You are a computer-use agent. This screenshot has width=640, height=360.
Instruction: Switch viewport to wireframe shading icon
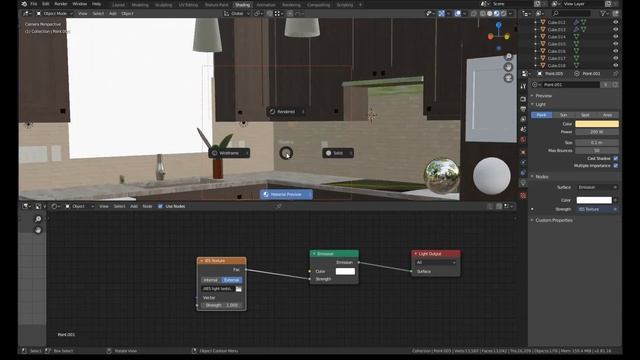tap(483, 13)
